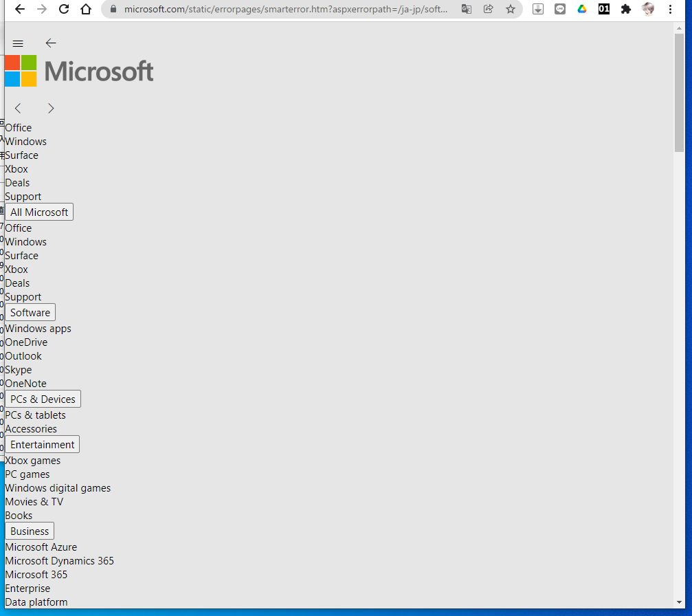Open the Data platform link
Image resolution: width=692 pixels, height=616 pixels.
36,602
